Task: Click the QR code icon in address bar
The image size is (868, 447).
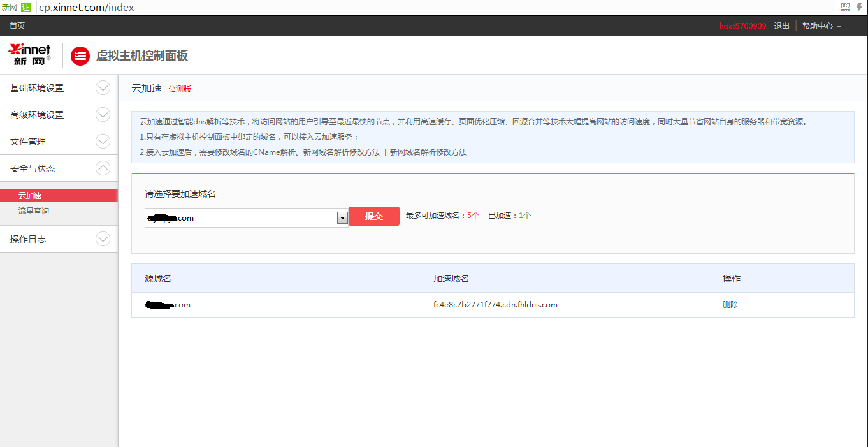Action: (x=845, y=8)
